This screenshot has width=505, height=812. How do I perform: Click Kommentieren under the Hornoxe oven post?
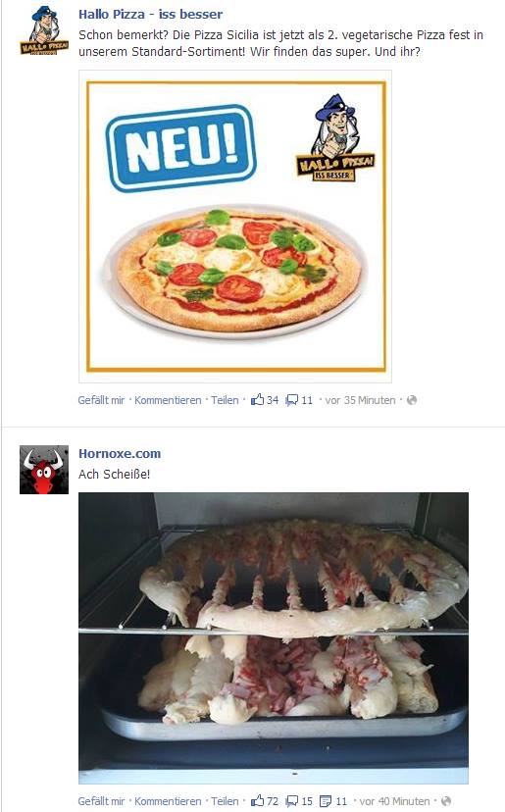pos(168,800)
